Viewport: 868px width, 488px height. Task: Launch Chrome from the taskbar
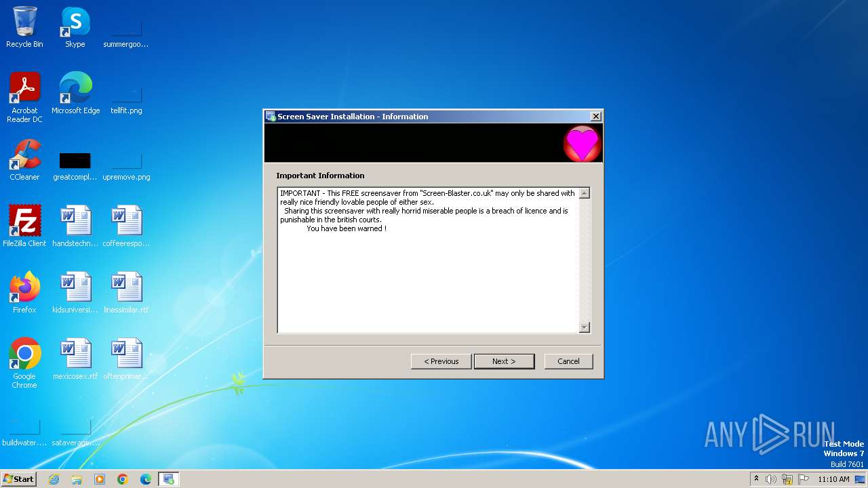click(123, 479)
